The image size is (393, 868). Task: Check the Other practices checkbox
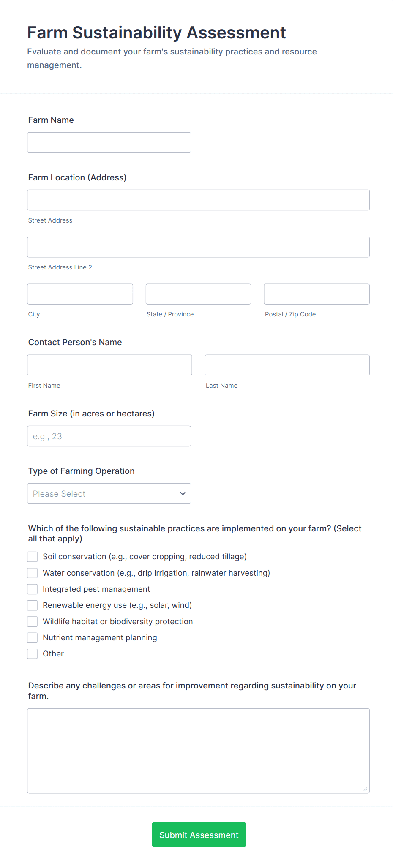[x=33, y=654]
